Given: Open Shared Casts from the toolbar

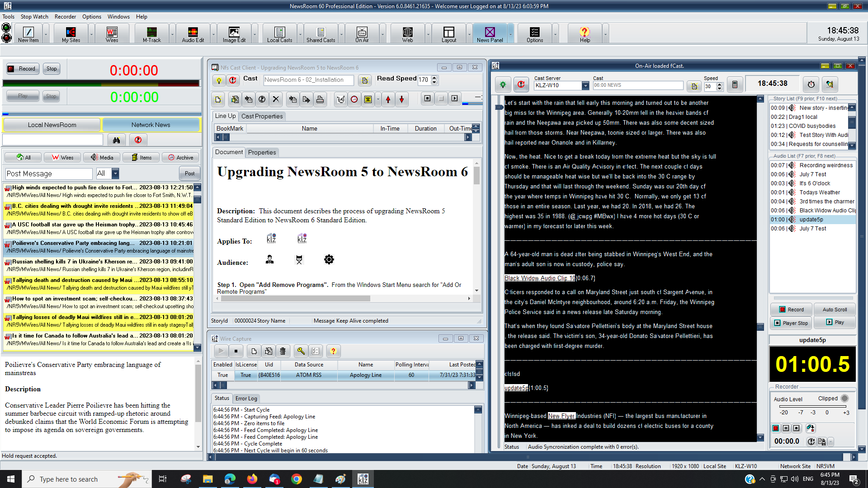Looking at the screenshot, I should point(321,34).
